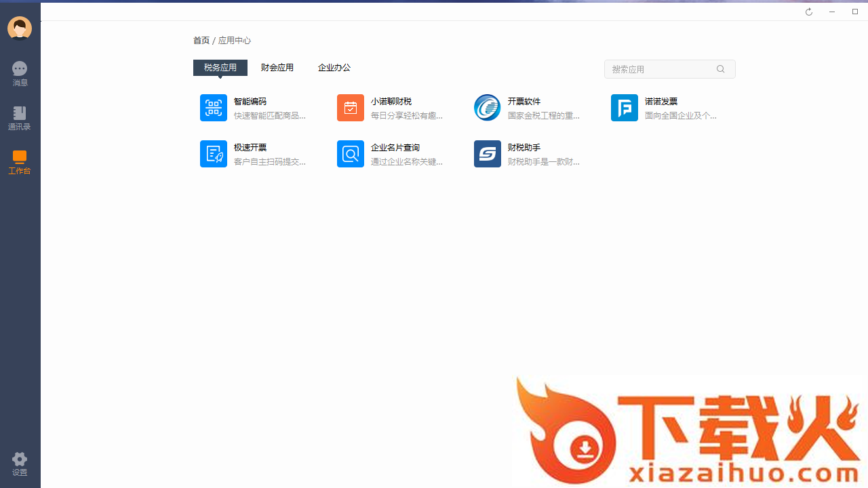Click the 极速开票 app title
868x488 pixels.
[250, 148]
